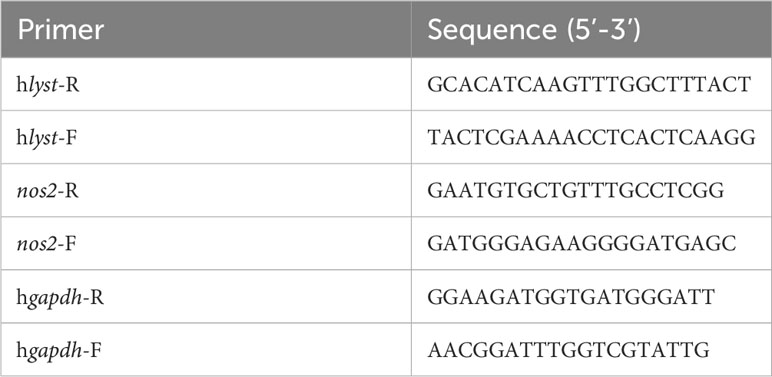Select the nos2-F primer cell

coord(206,244)
